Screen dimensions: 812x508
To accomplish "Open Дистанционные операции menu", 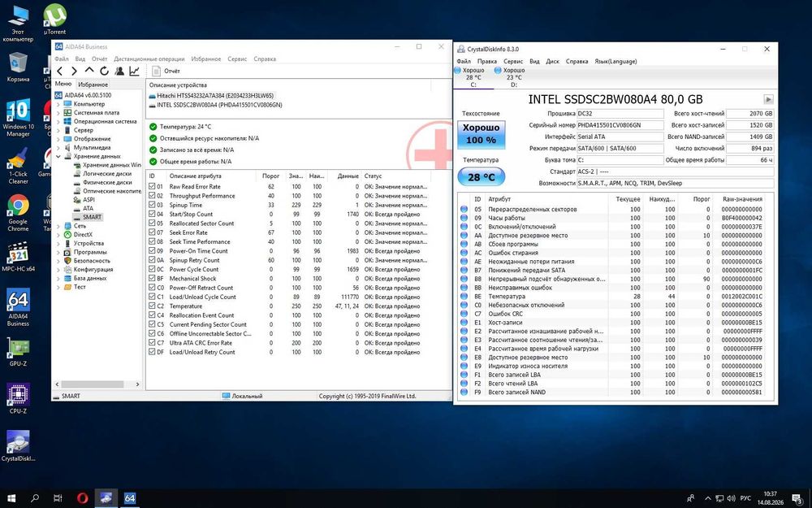I will 149,59.
